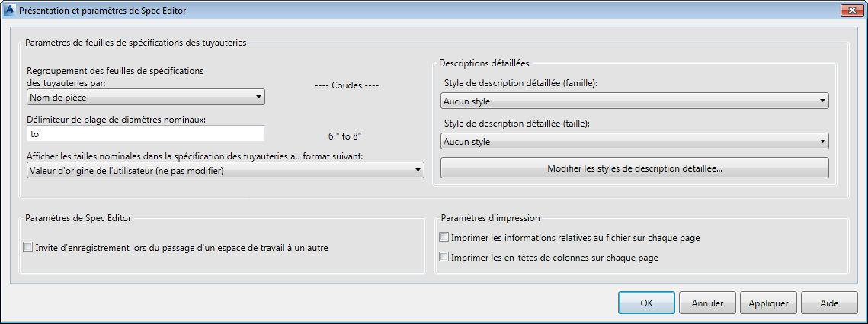Open the 'Nom de pièce' grouping dropdown
868x324 pixels.
click(x=145, y=97)
